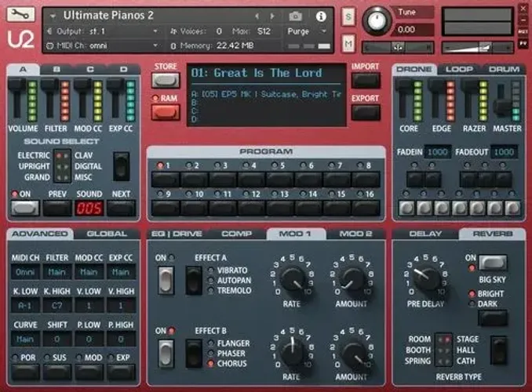Expand the Purge dropdown menu
The height and width of the screenshot is (392, 532).
(307, 31)
